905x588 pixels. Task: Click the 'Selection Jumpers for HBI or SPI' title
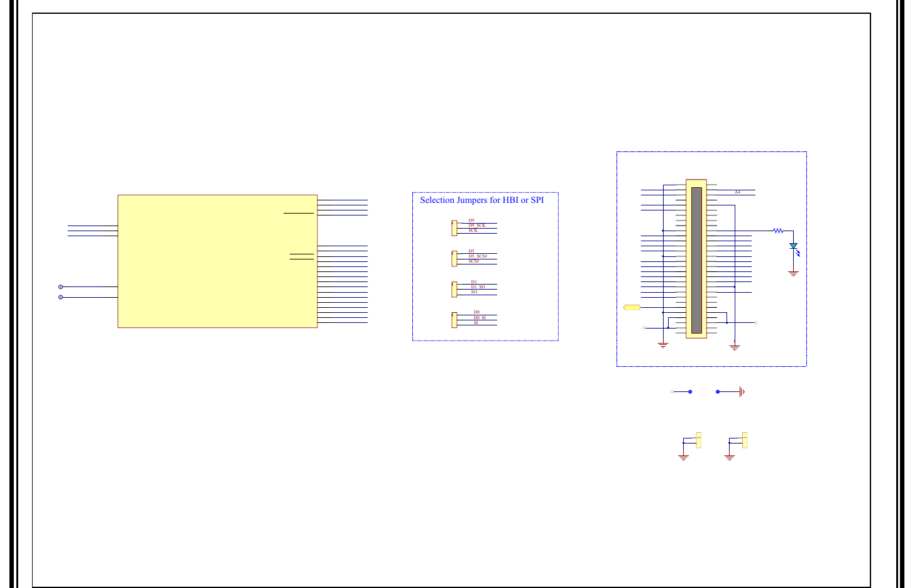pyautogui.click(x=483, y=200)
